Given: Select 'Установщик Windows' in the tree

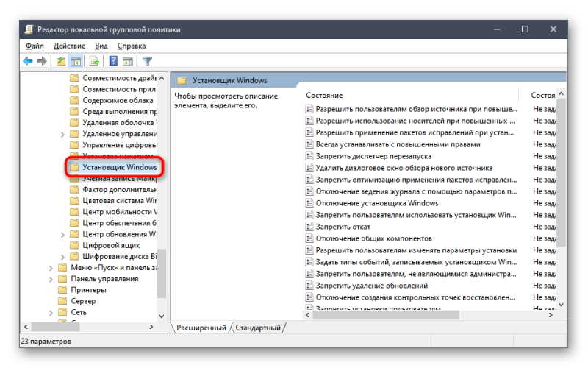Looking at the screenshot, I should tap(119, 167).
